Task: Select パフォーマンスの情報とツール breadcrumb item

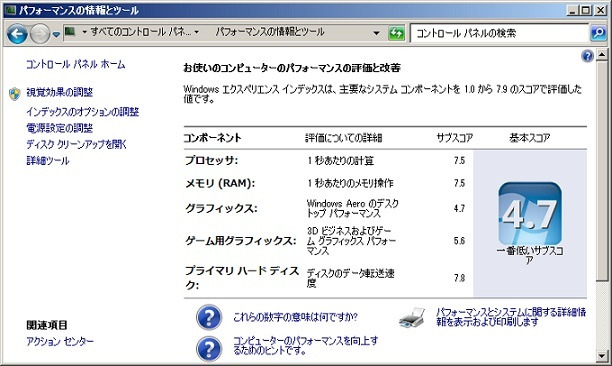Action: [270, 32]
